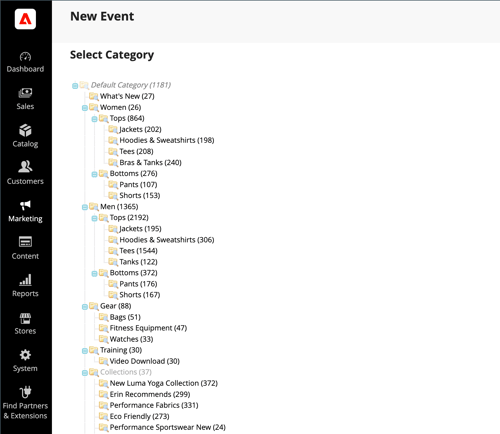
Task: Select Men (1365) category
Action: (119, 207)
